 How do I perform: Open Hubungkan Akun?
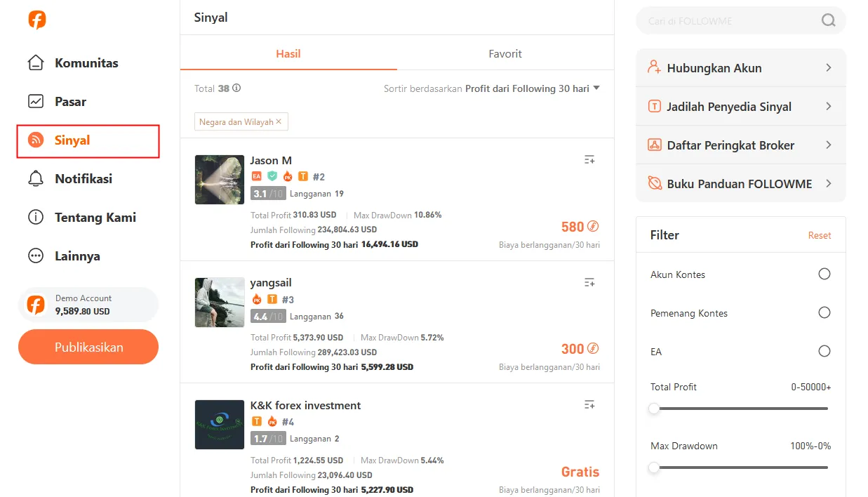tap(741, 68)
